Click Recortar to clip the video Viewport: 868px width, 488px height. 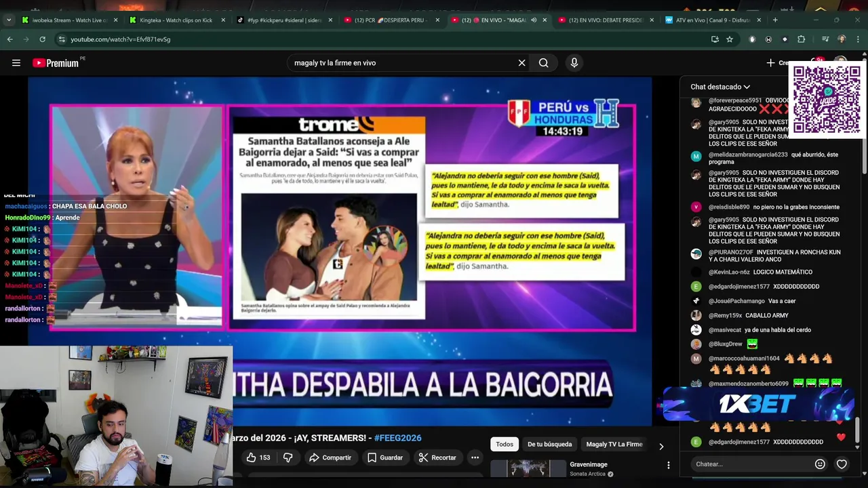tap(437, 457)
